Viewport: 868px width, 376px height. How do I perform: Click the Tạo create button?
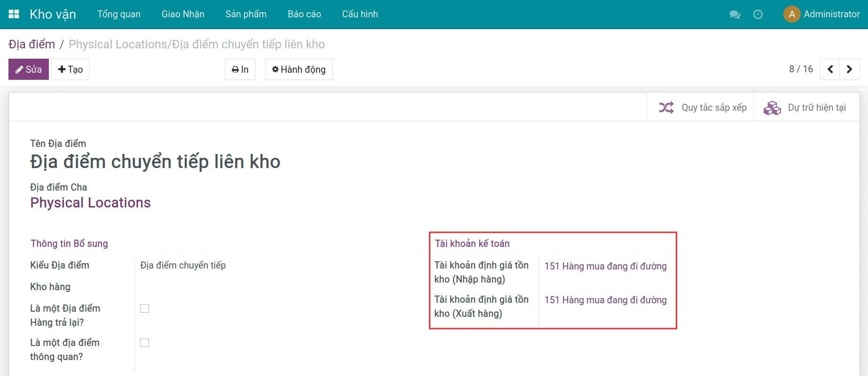click(70, 69)
